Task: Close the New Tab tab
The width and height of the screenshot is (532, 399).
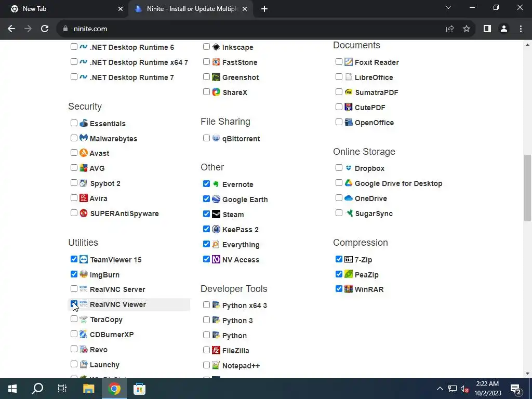Action: (121, 9)
